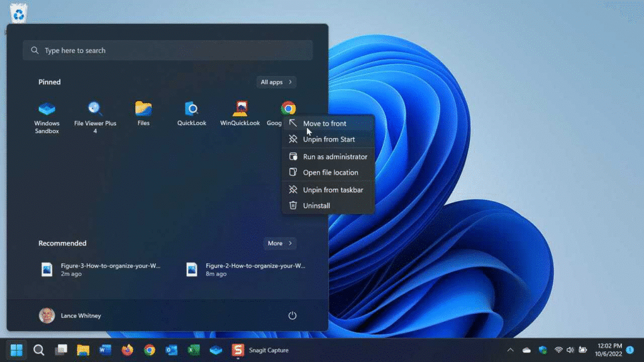Click the battery tray icon
Viewport: 644px width, 362px height.
pyautogui.click(x=582, y=350)
